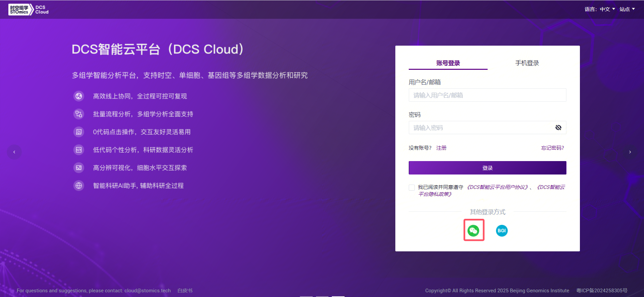Click the 注册 link

pos(441,148)
